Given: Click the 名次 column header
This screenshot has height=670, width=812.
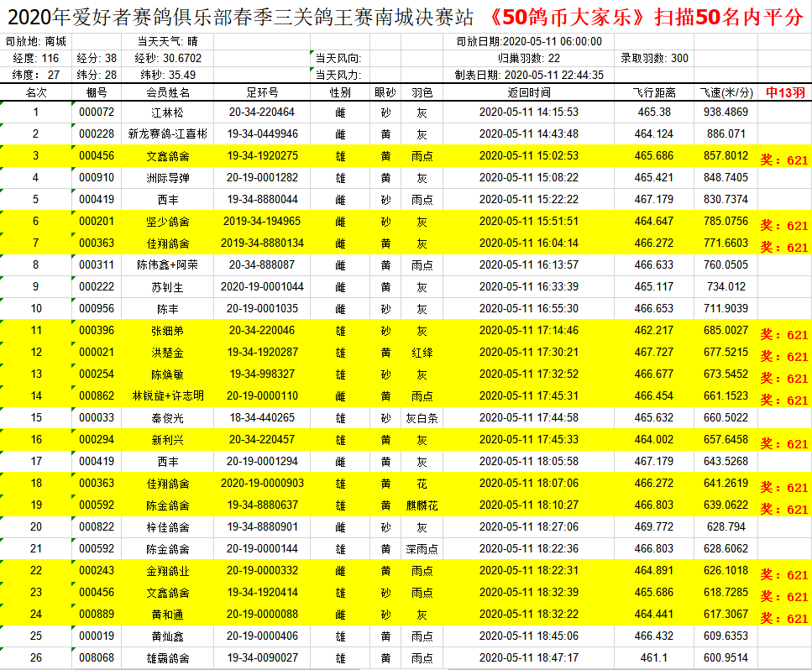Looking at the screenshot, I should [x=36, y=92].
